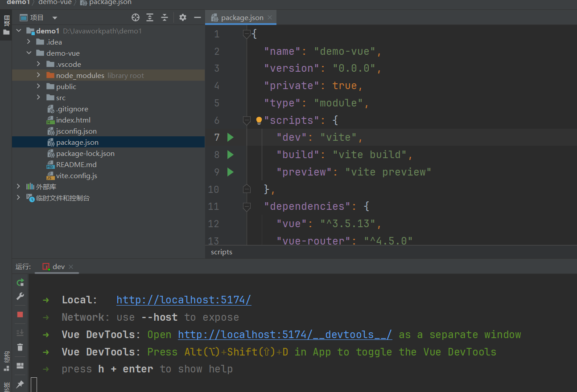The width and height of the screenshot is (577, 392).
Task: Run the preview script from the gutter
Action: 230,172
